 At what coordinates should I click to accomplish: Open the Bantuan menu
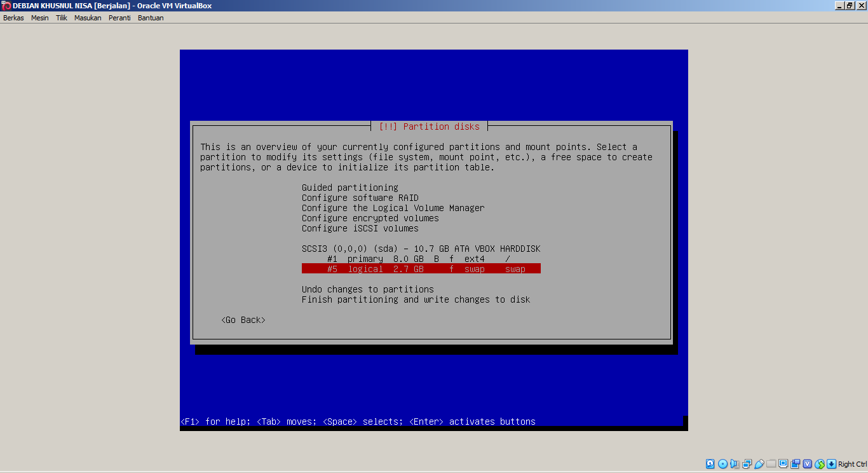[151, 18]
